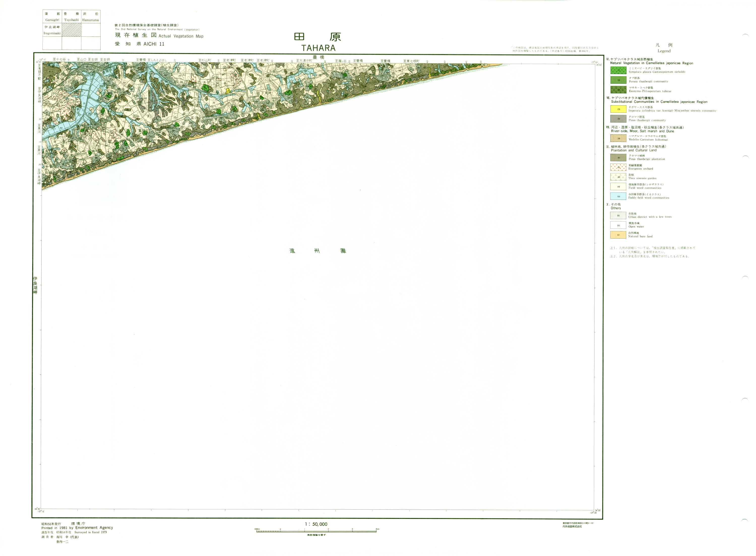Click the Open water swatch 60
756x556 pixels.
point(618,225)
